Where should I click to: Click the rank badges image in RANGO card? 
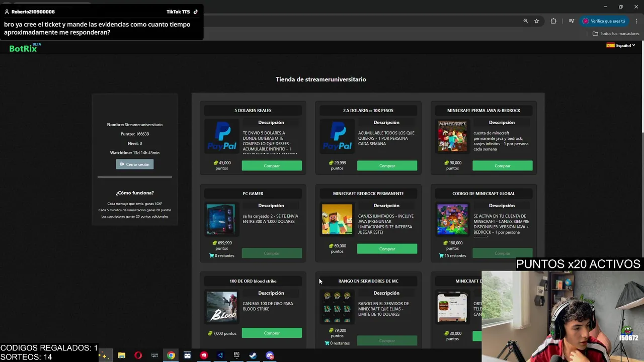(x=337, y=307)
